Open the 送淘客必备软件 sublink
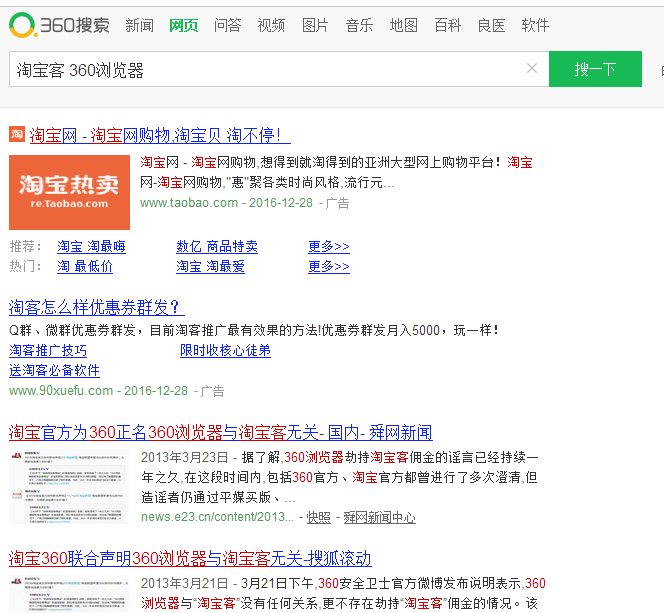The image size is (664, 613). click(54, 370)
